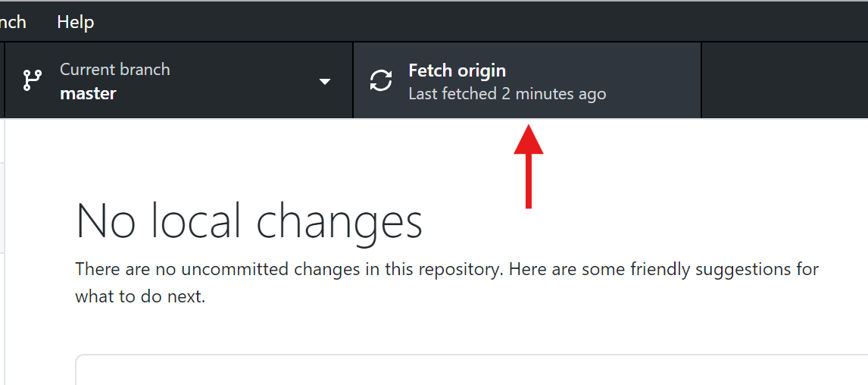Open the Current branch selector

click(x=179, y=81)
